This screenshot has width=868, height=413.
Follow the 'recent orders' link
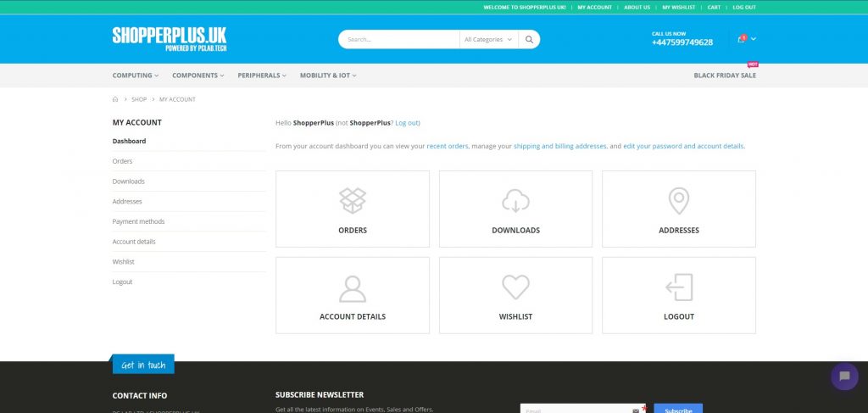(x=448, y=146)
